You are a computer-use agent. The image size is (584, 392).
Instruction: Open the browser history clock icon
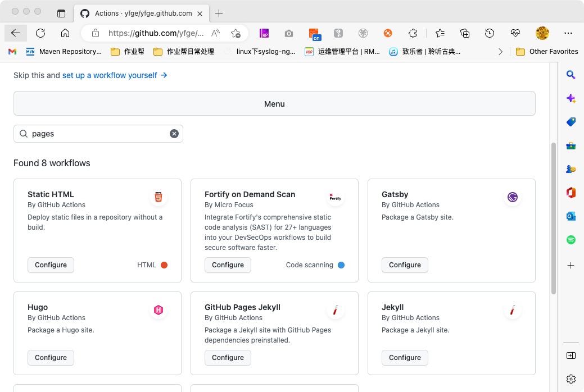490,33
